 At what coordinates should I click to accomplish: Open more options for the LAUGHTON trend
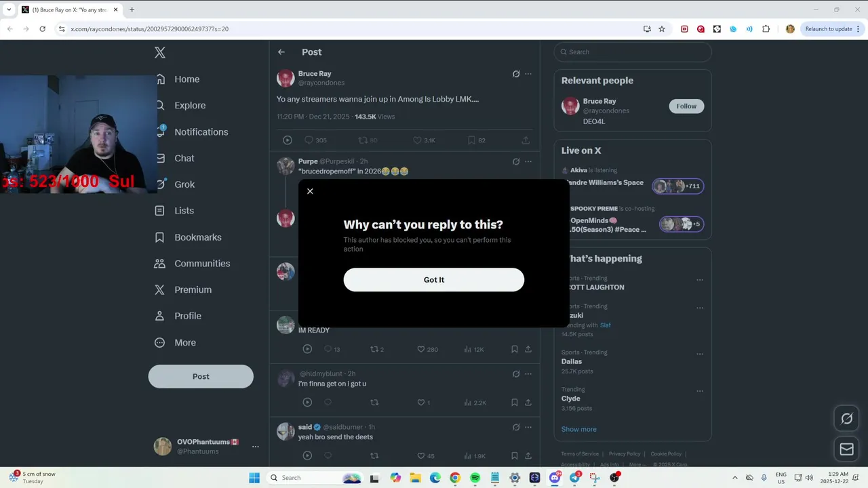click(x=700, y=280)
